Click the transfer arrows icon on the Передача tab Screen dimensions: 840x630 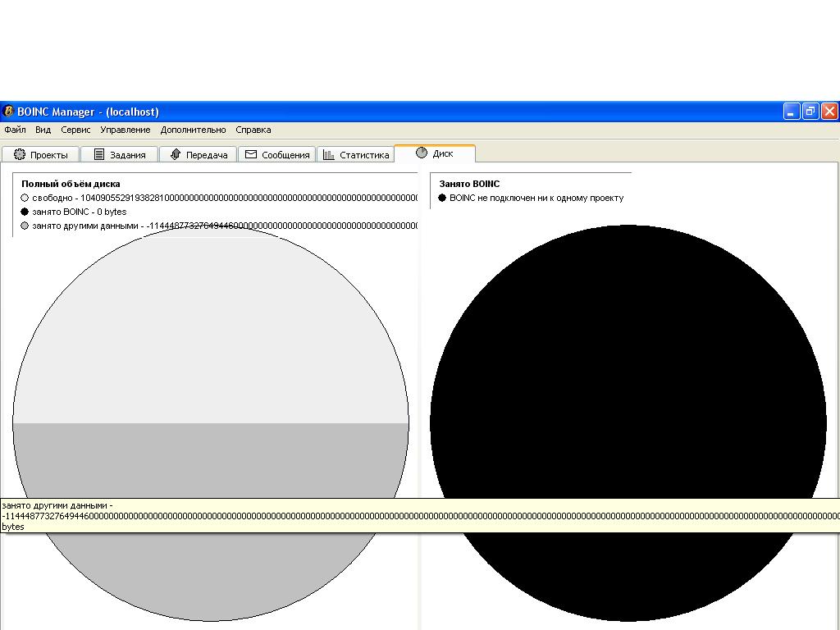(175, 154)
